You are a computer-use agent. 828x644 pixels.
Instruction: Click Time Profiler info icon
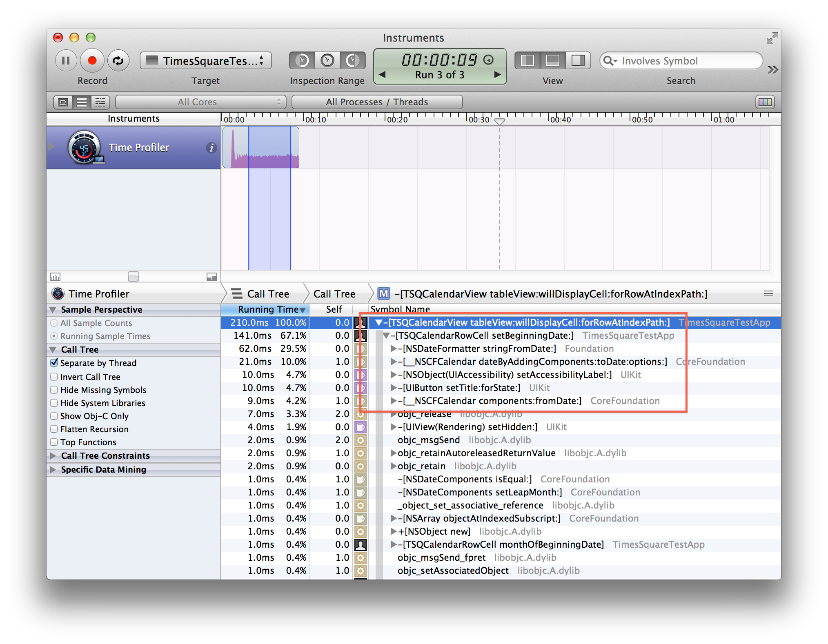[211, 148]
